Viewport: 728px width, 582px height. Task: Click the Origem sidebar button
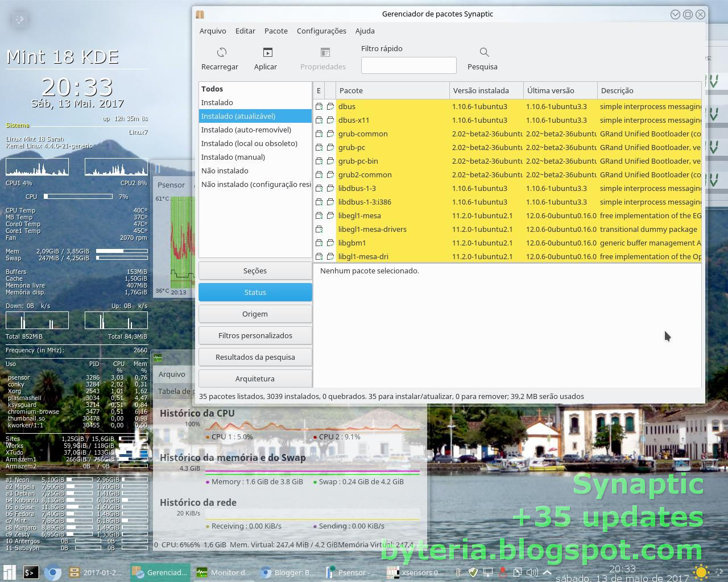(x=255, y=314)
